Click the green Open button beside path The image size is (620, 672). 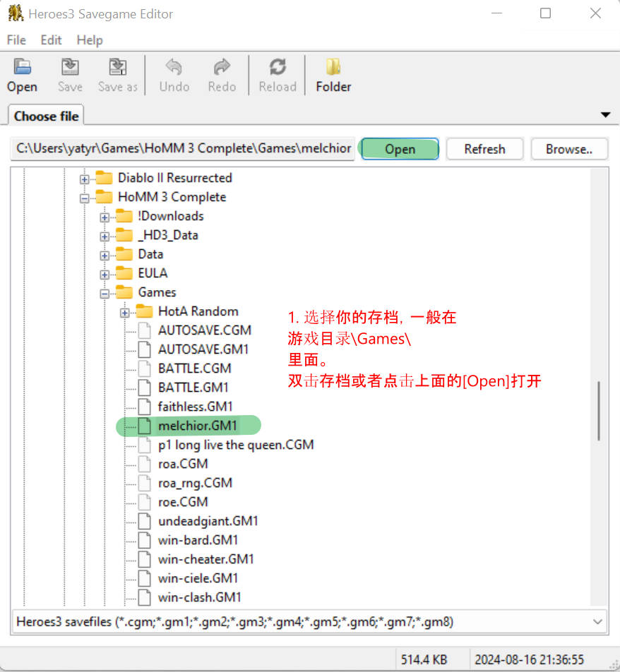pyautogui.click(x=400, y=149)
